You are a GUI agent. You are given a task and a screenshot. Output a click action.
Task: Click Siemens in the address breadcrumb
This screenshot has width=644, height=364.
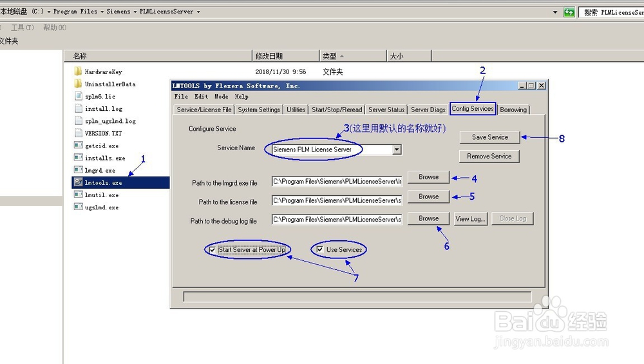pos(118,12)
